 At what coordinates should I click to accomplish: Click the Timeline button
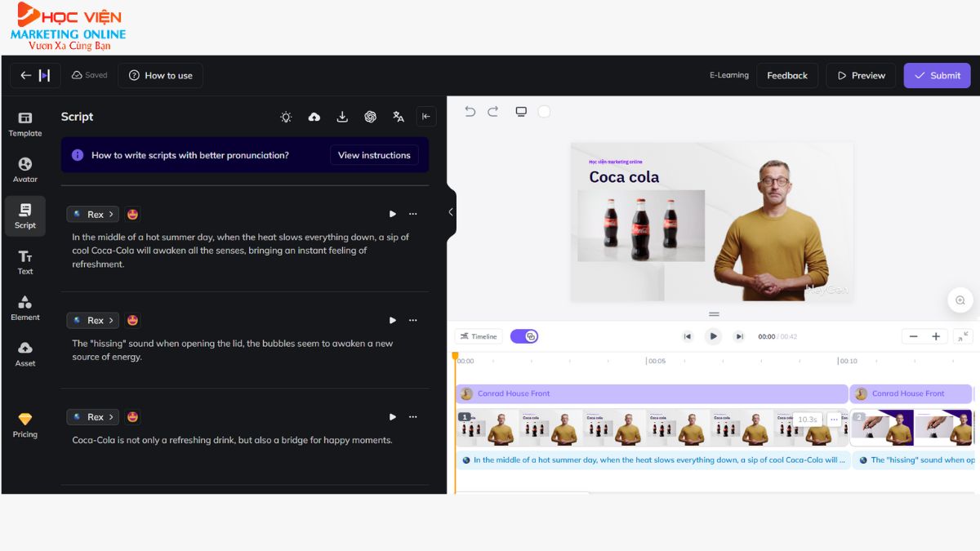(479, 336)
